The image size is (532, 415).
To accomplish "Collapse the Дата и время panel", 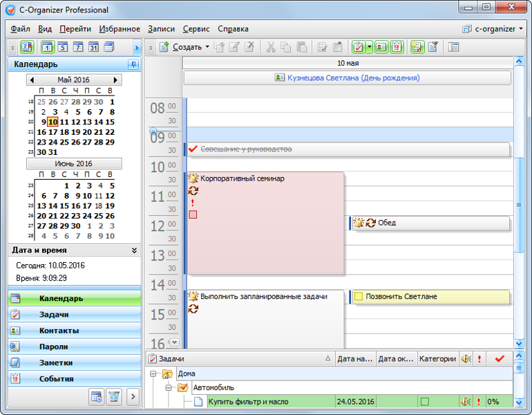I will click(x=134, y=250).
